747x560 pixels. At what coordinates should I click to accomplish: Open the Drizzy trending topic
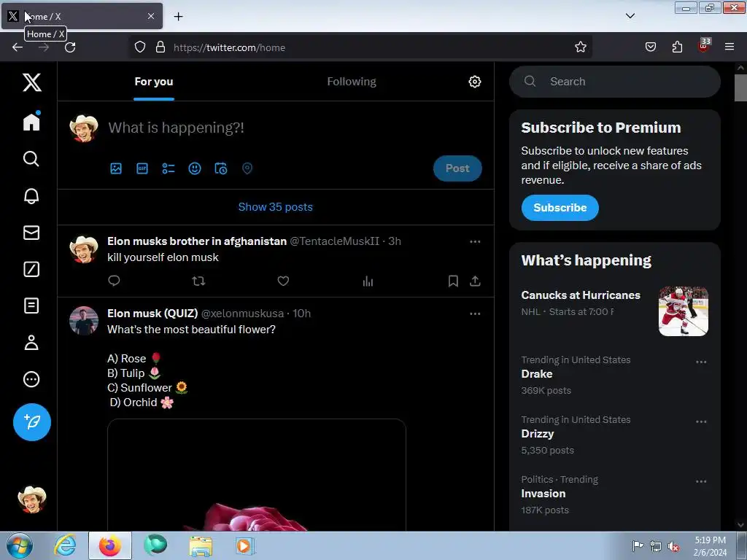click(x=614, y=435)
